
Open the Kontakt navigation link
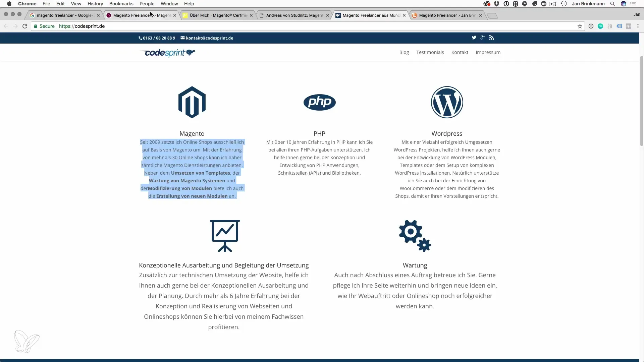click(x=460, y=52)
